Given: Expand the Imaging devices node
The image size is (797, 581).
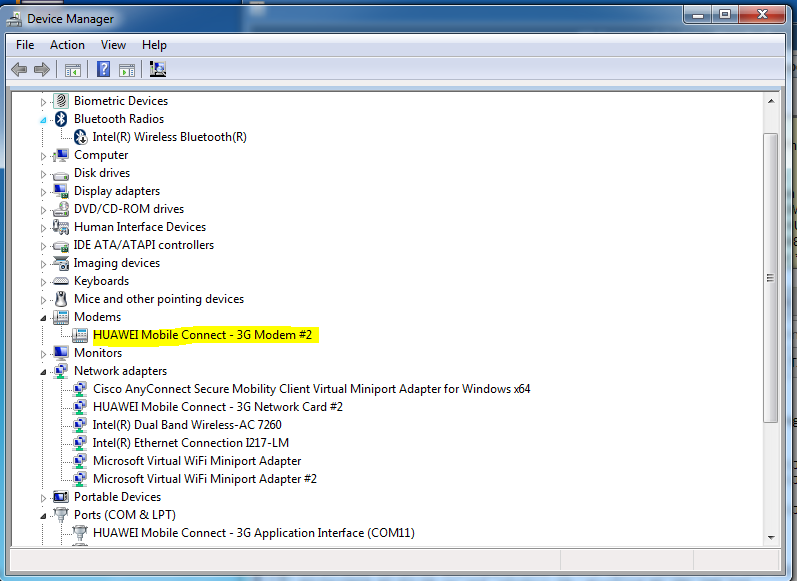Looking at the screenshot, I should click(43, 264).
